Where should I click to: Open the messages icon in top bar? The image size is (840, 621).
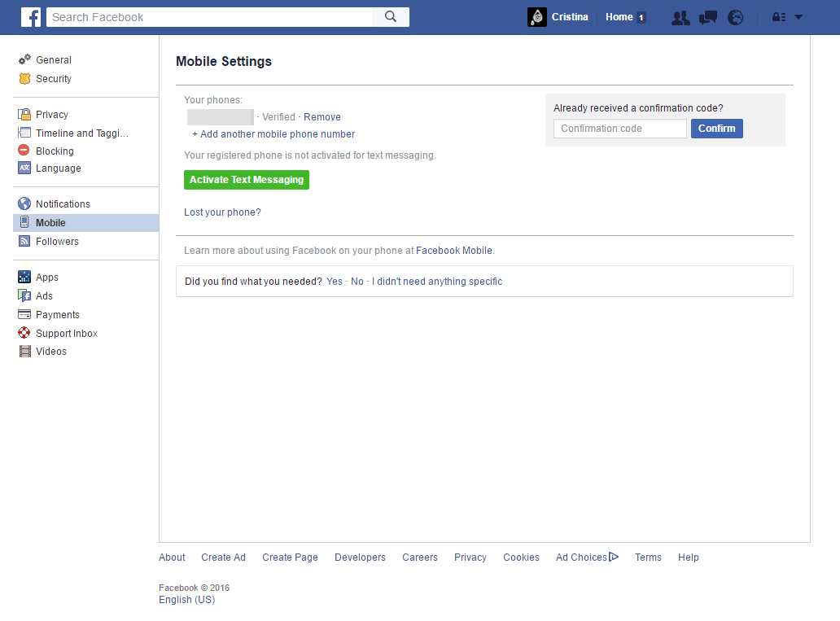(x=707, y=18)
